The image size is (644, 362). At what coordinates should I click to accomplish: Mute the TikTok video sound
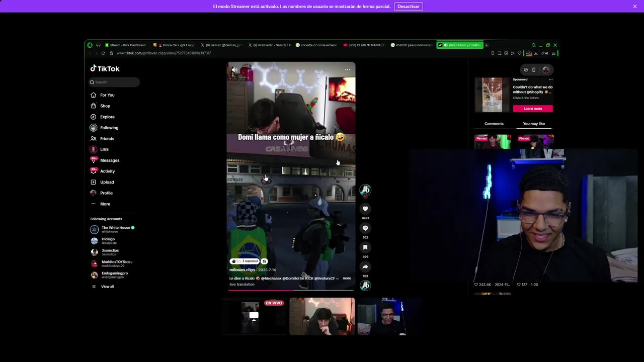(x=234, y=70)
